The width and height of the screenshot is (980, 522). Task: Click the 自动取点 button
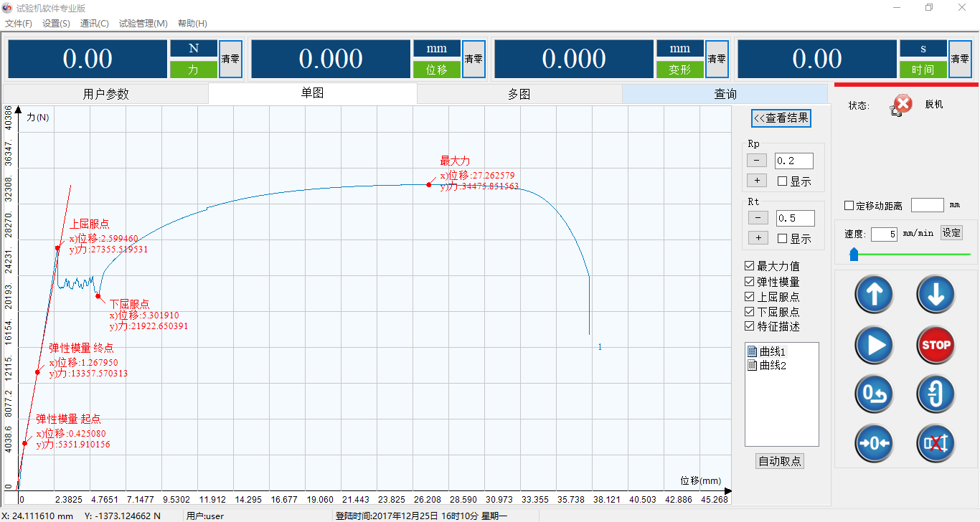click(x=781, y=462)
